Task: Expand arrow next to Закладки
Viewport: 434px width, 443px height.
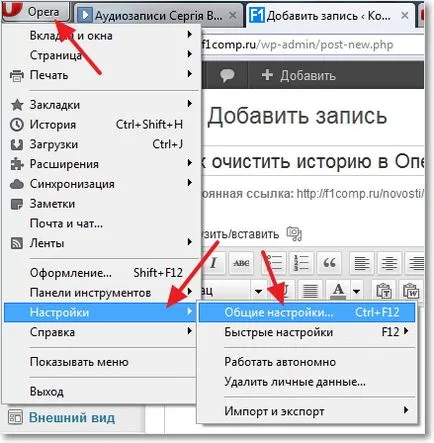Action: point(189,103)
